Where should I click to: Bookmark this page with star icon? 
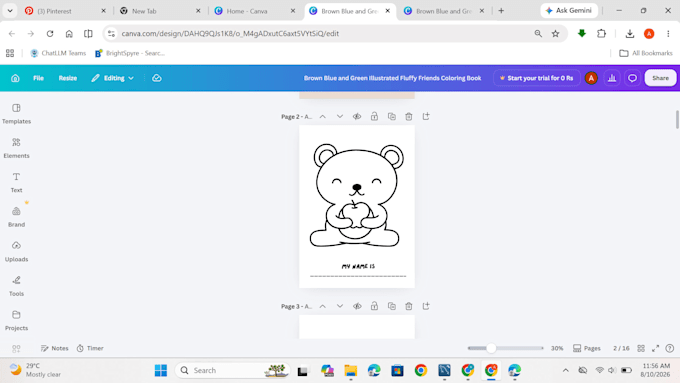[556, 33]
